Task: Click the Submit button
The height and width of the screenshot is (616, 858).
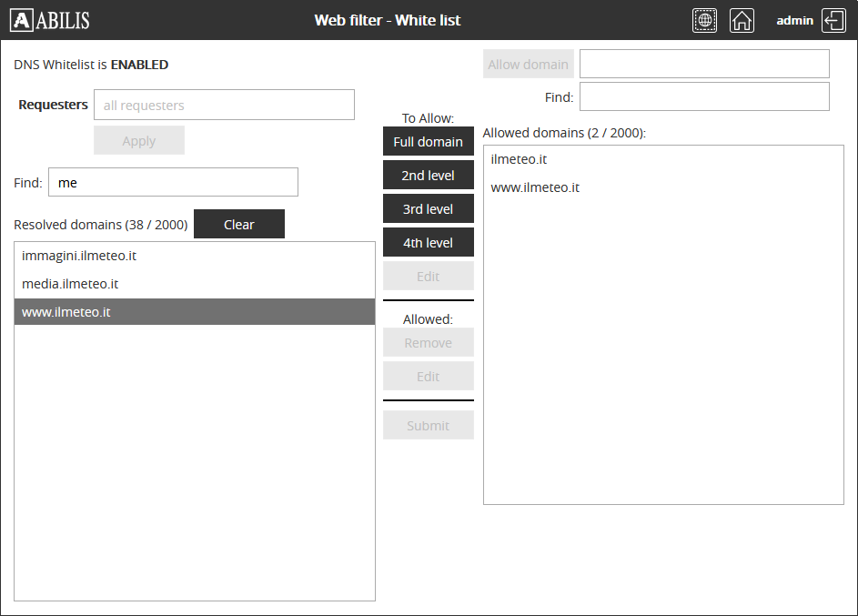Action: pos(428,426)
